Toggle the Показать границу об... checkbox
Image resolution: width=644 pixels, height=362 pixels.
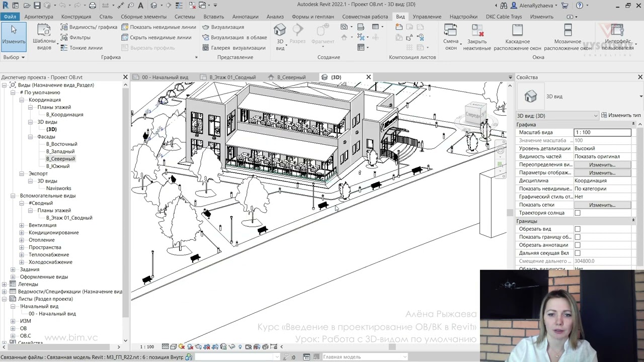click(x=578, y=237)
